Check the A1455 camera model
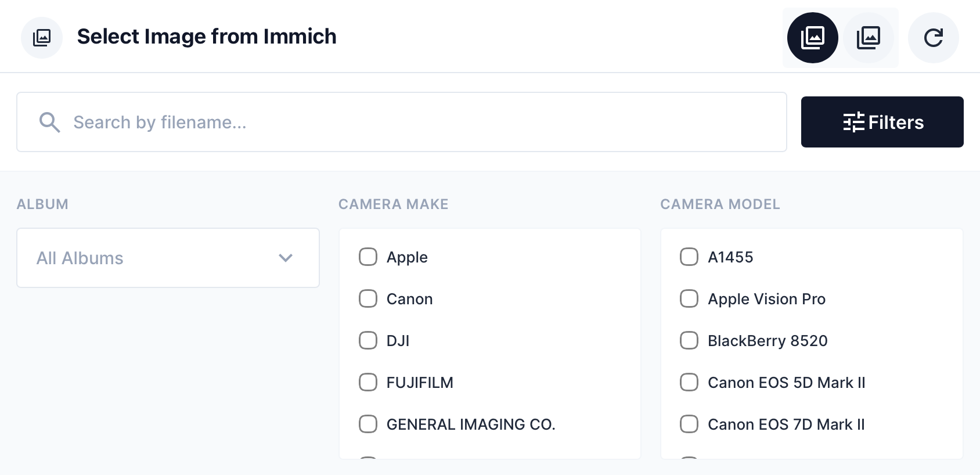 [689, 257]
